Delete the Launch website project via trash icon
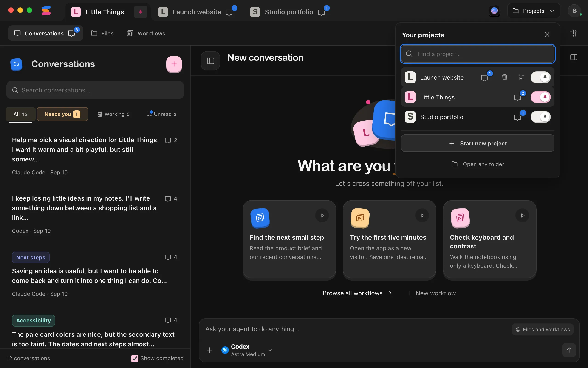This screenshot has width=588, height=368. click(504, 77)
